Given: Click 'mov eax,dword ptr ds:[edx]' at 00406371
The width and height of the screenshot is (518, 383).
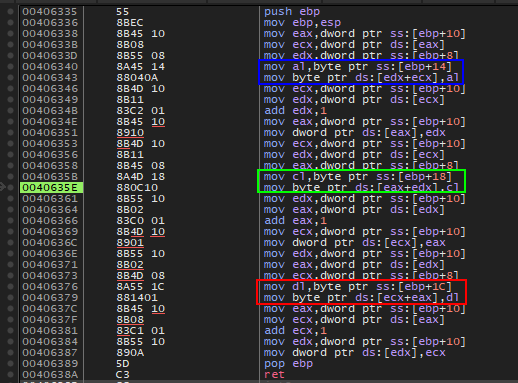Looking at the screenshot, I should [354, 265].
